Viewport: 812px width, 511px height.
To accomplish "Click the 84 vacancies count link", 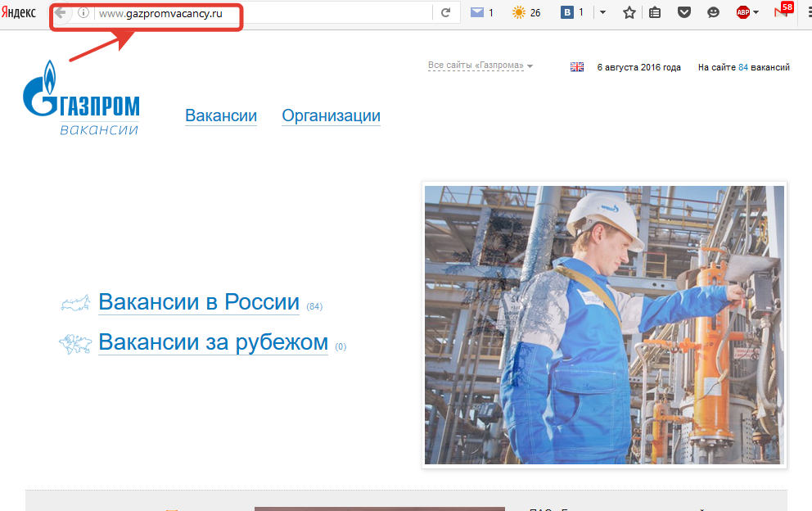I will [x=743, y=67].
